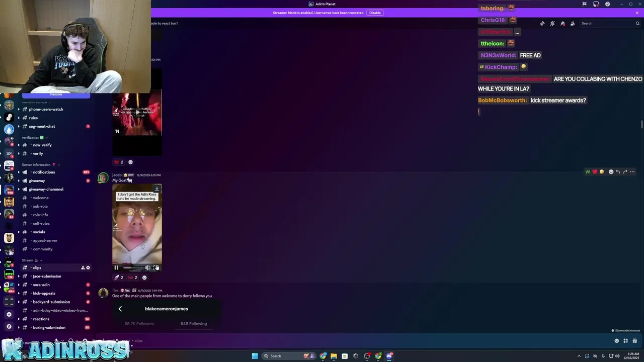Expand thread arrow beside socials channel
This screenshot has width=644, height=362.
19,232
